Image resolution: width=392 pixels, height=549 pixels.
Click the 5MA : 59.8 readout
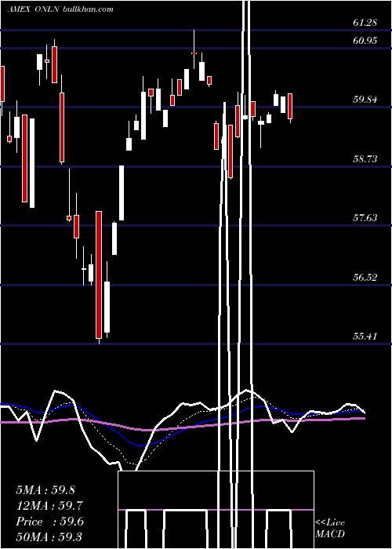click(x=45, y=490)
